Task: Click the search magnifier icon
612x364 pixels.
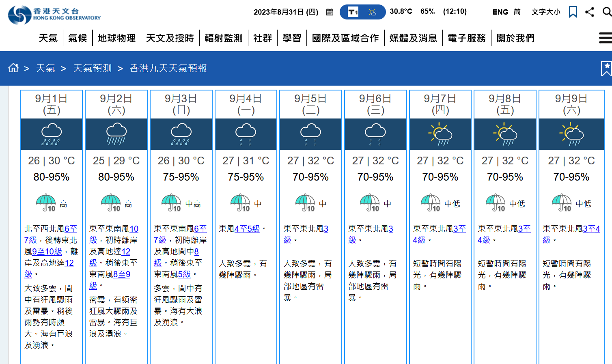Action: point(607,12)
